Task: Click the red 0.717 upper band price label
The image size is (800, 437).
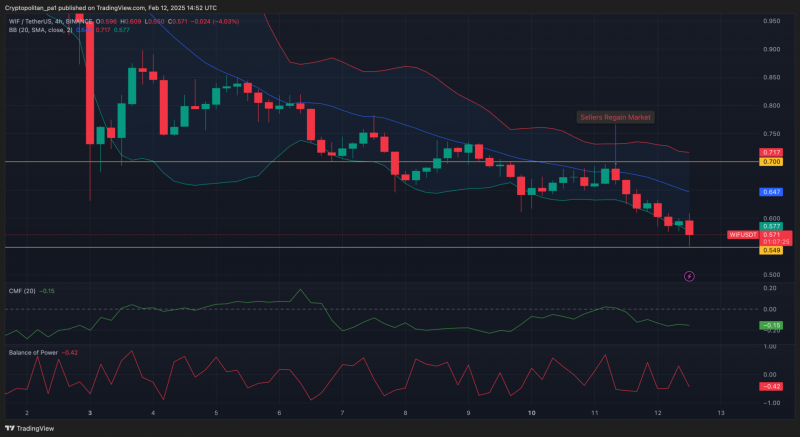Action: [x=771, y=152]
